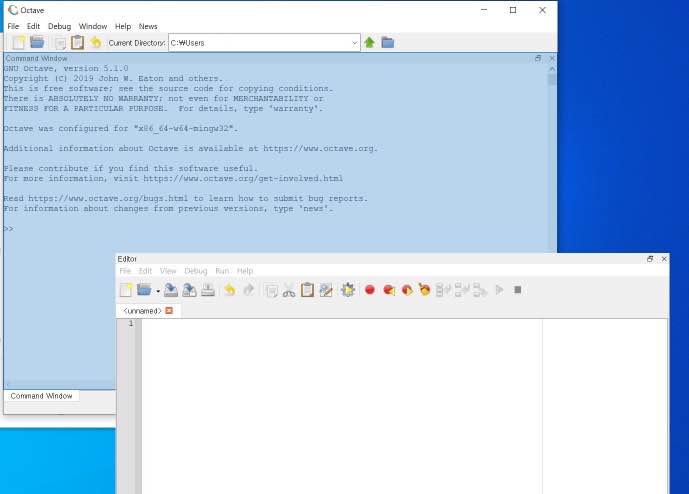
Task: Undock the Command Window panel
Action: pyautogui.click(x=538, y=58)
